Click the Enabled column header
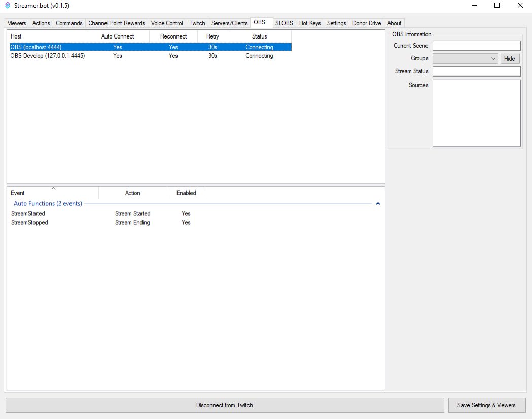 (x=186, y=193)
